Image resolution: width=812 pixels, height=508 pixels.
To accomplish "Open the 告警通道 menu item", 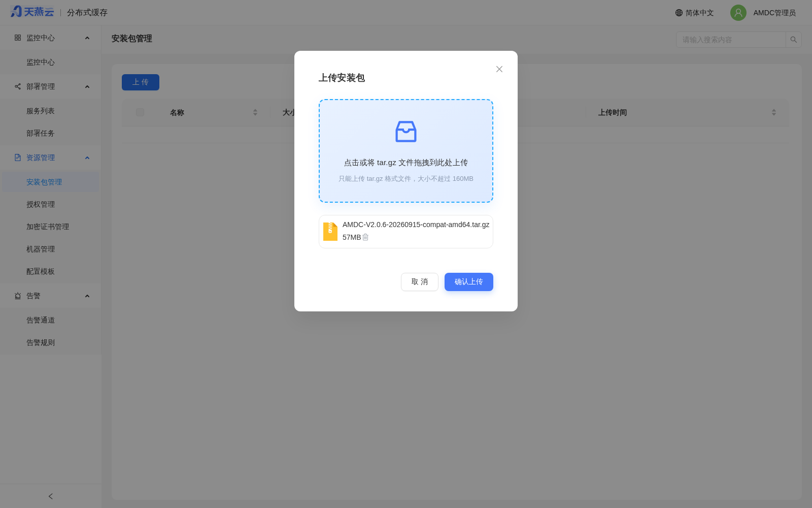I will (x=51, y=320).
